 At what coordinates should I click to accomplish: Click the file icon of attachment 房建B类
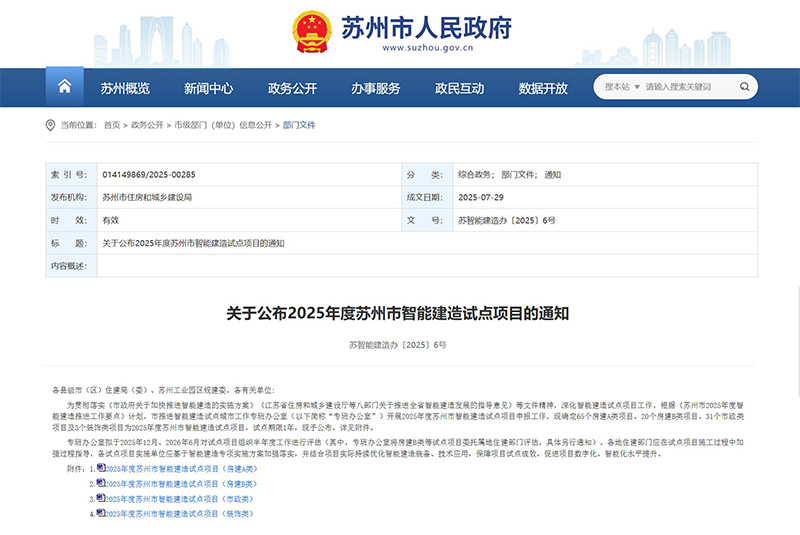pos(101,482)
